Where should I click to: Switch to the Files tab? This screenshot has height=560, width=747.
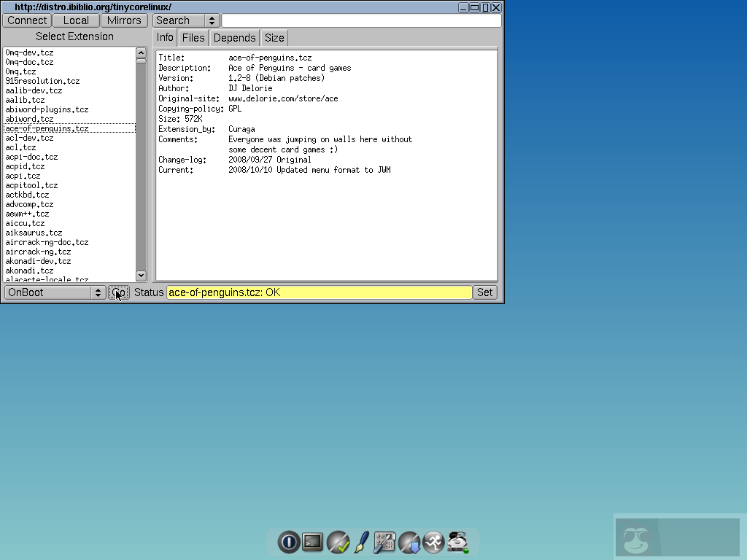(193, 37)
